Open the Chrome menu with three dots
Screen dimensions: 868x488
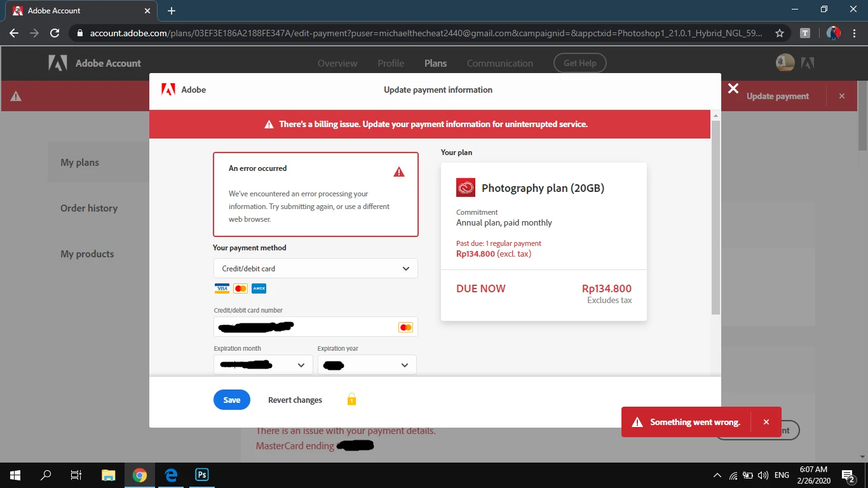pyautogui.click(x=854, y=33)
